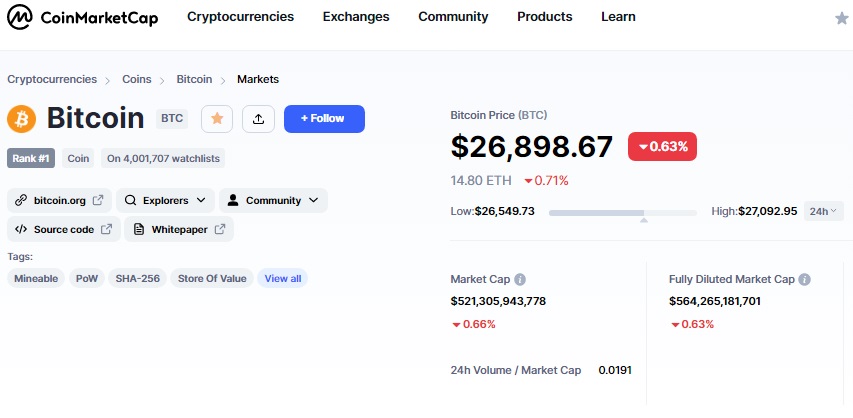The height and width of the screenshot is (418, 853).
Task: Click the orange Bitcoin logo icon
Action: click(21, 119)
